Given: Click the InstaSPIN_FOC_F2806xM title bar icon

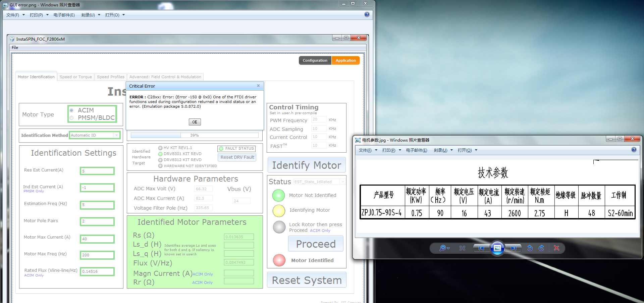Looking at the screenshot, I should [x=12, y=39].
